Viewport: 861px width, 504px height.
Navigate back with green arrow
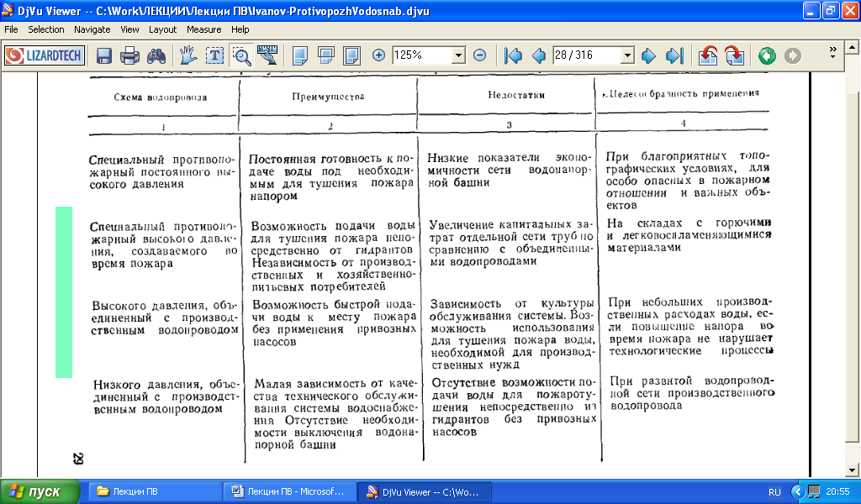pos(767,55)
